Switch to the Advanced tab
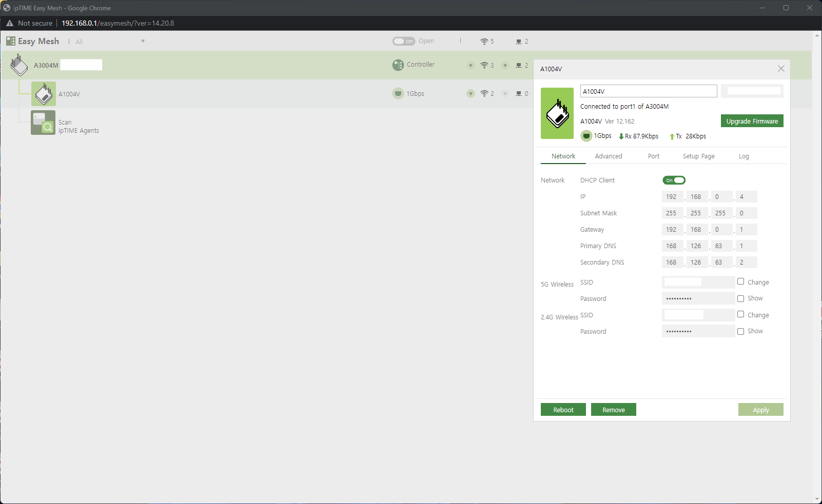 (x=609, y=156)
